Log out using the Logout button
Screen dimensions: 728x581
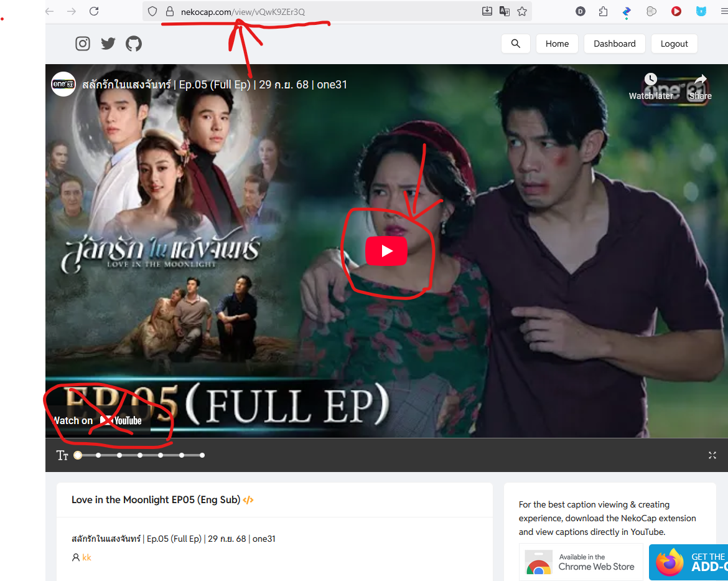(x=674, y=44)
